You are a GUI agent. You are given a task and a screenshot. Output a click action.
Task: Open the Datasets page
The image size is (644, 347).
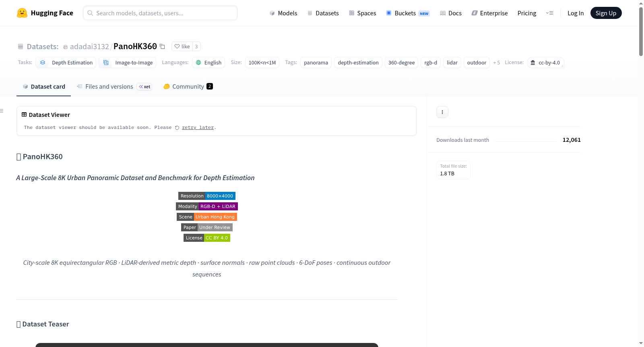pyautogui.click(x=323, y=13)
